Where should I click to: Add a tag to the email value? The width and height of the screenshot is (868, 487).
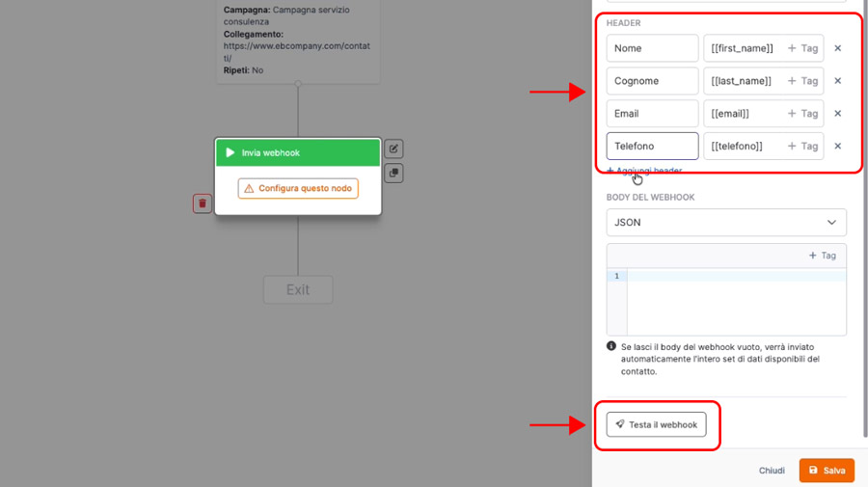(x=802, y=113)
